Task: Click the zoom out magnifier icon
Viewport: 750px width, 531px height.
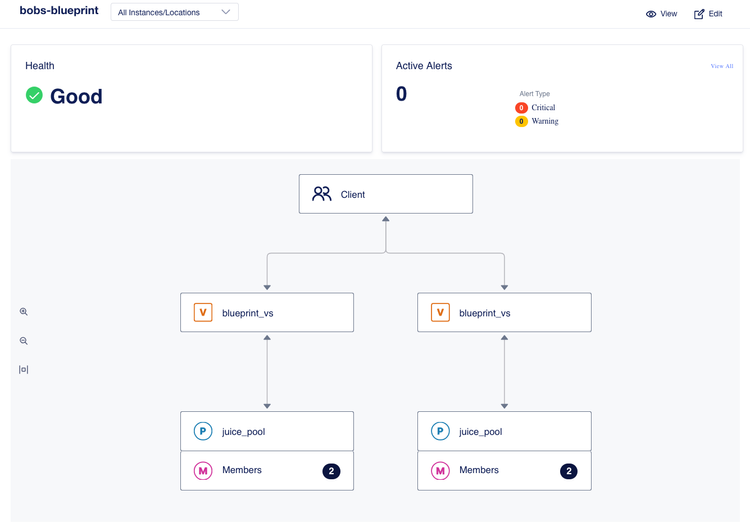Action: pos(24,341)
